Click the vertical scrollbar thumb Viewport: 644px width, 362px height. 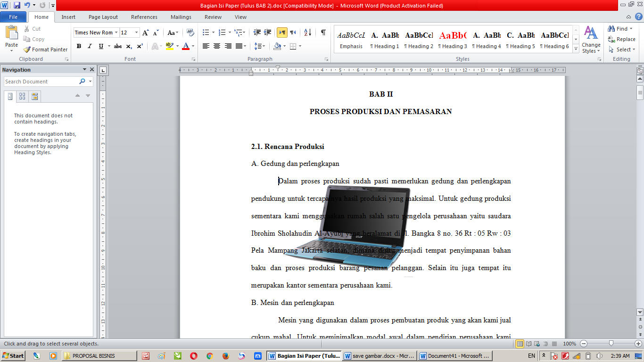[640, 92]
